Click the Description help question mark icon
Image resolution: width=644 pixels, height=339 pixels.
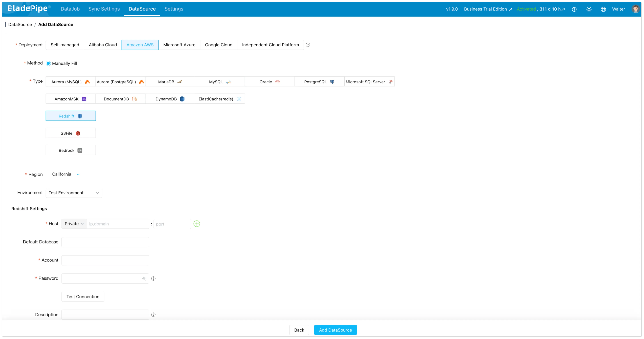153,315
